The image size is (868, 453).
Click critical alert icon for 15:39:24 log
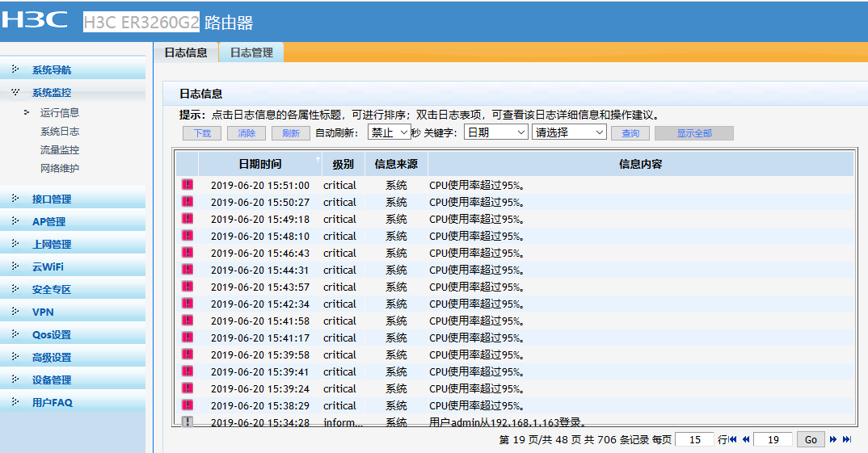click(x=188, y=388)
